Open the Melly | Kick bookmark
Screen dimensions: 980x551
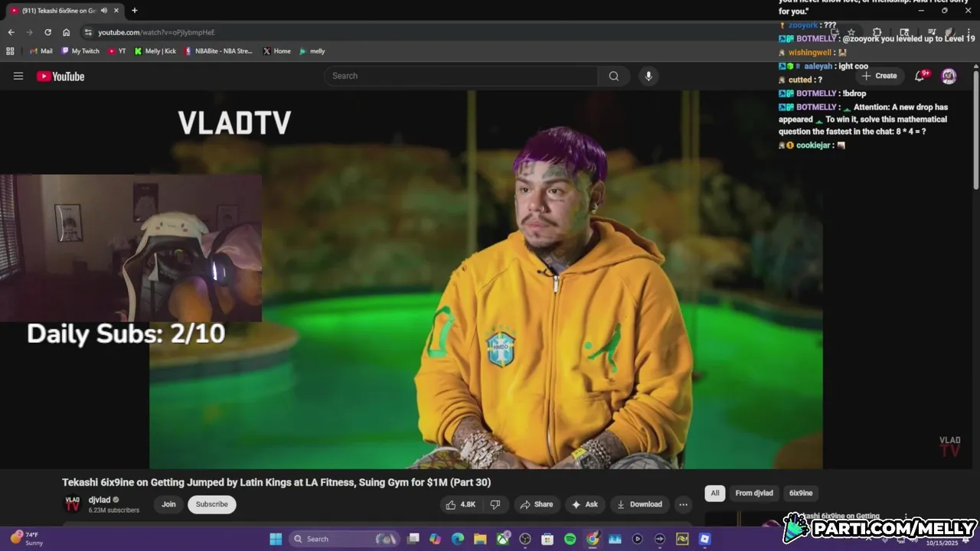(155, 51)
